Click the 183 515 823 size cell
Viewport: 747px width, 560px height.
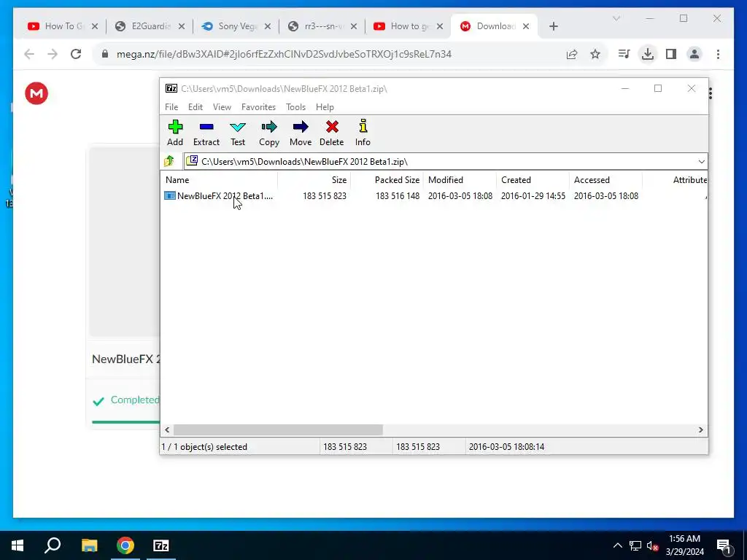tap(325, 195)
